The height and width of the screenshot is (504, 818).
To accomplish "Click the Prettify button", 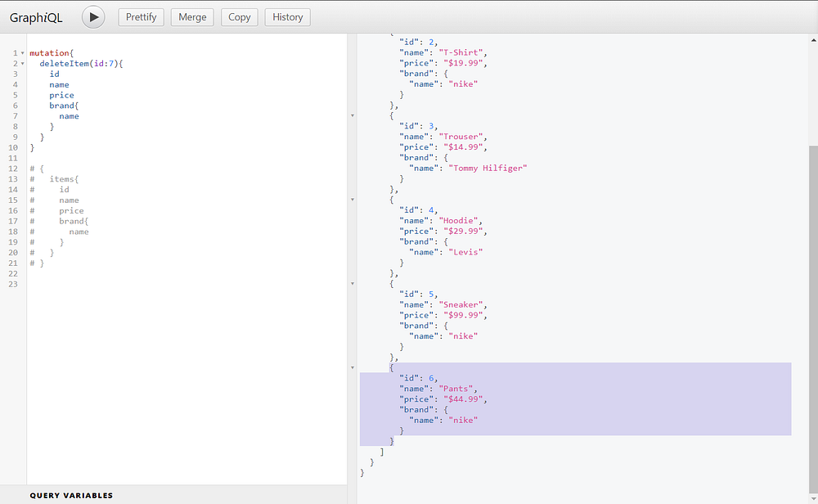I will coord(141,17).
